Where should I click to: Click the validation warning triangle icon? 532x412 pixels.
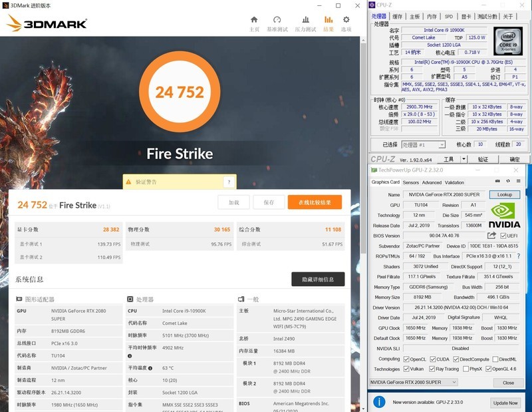(x=128, y=182)
